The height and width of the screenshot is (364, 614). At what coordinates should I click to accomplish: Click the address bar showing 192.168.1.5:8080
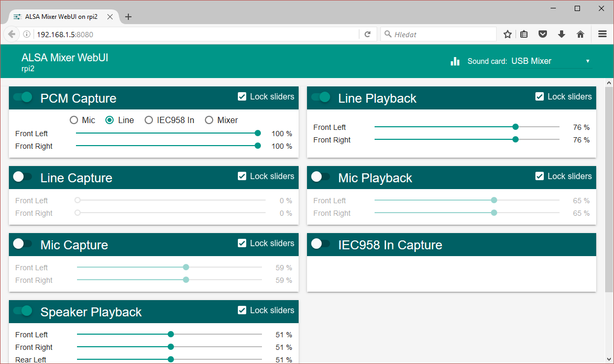[x=196, y=35]
